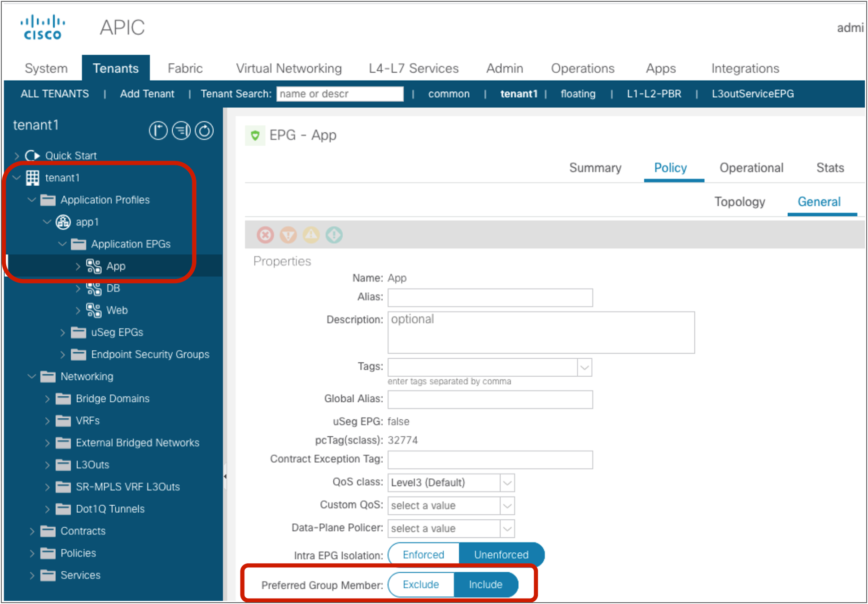
Task: Switch to the Operational tab
Action: point(751,168)
